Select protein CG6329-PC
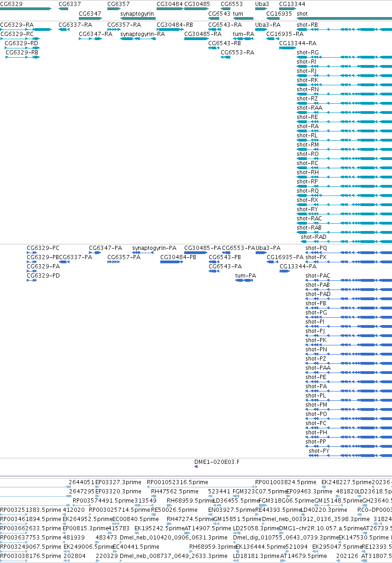Viewport: 392px width, 563px height. (43, 248)
